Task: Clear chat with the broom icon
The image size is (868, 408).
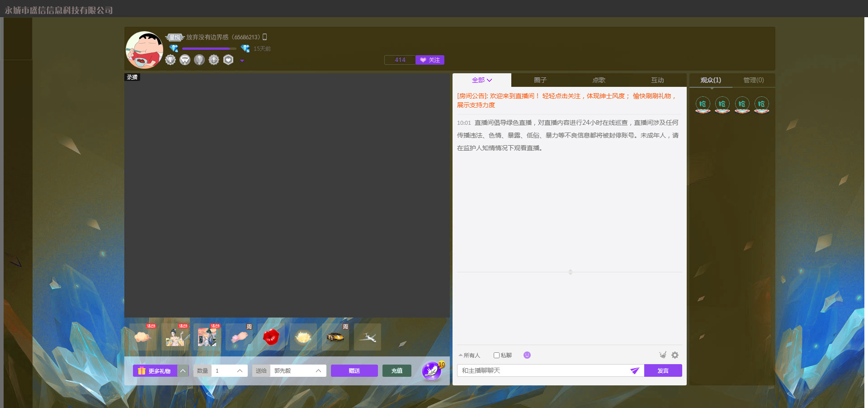Action: click(663, 355)
